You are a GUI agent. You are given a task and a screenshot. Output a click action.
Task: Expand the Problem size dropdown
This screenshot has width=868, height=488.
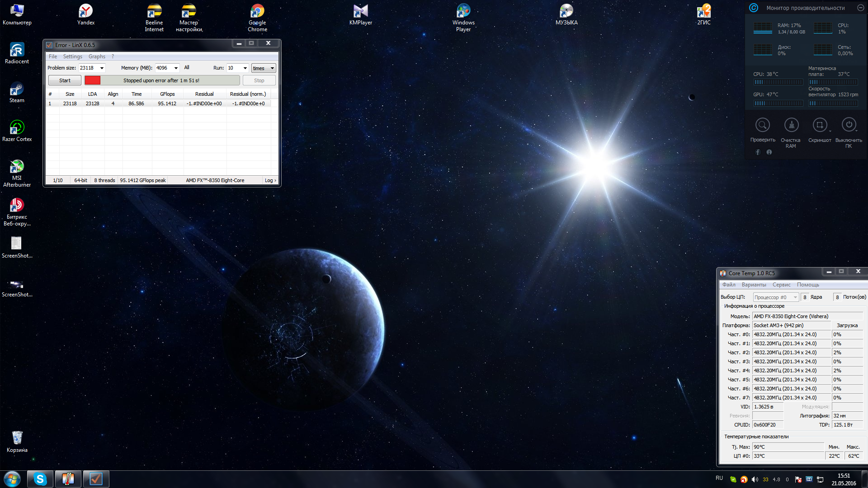(x=102, y=68)
